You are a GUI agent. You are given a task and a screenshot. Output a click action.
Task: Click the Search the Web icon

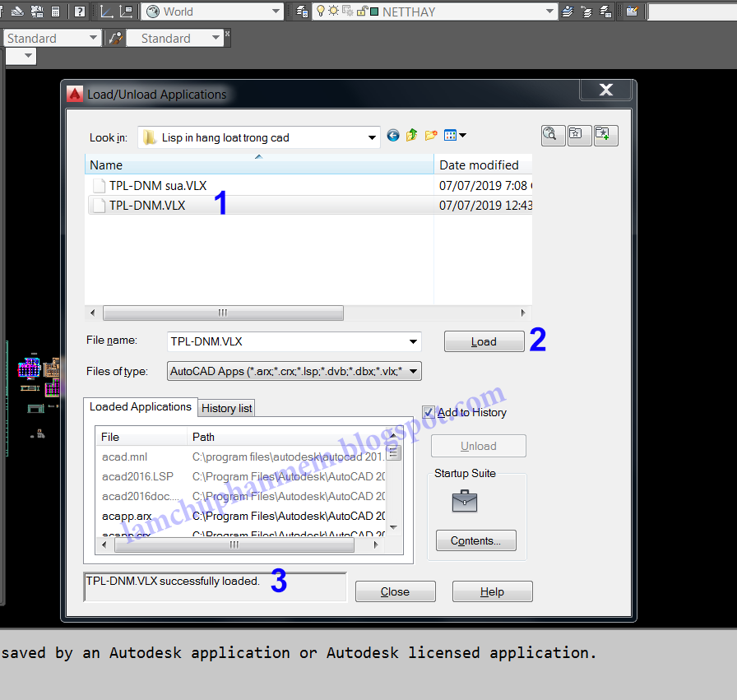(x=553, y=136)
